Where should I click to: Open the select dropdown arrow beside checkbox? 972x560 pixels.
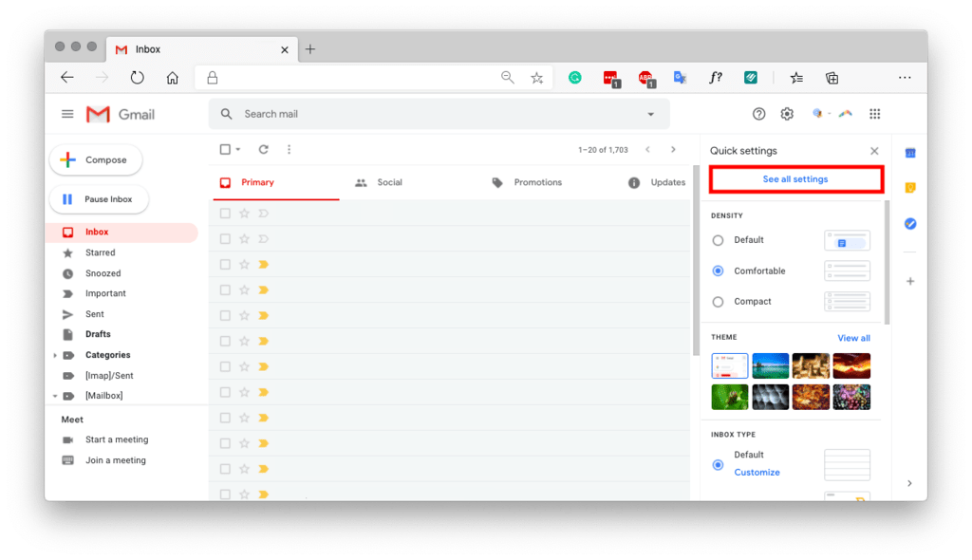point(238,149)
